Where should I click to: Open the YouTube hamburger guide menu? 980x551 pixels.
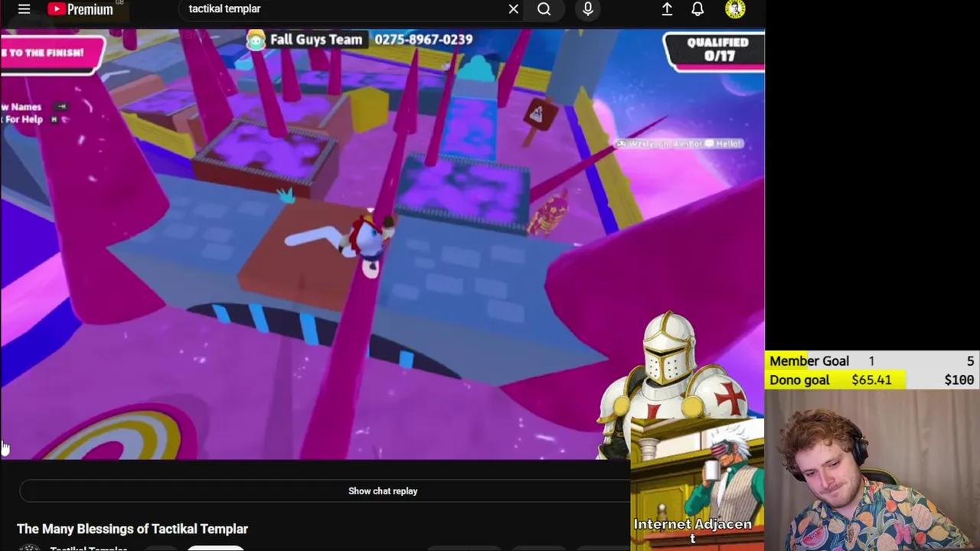click(24, 9)
